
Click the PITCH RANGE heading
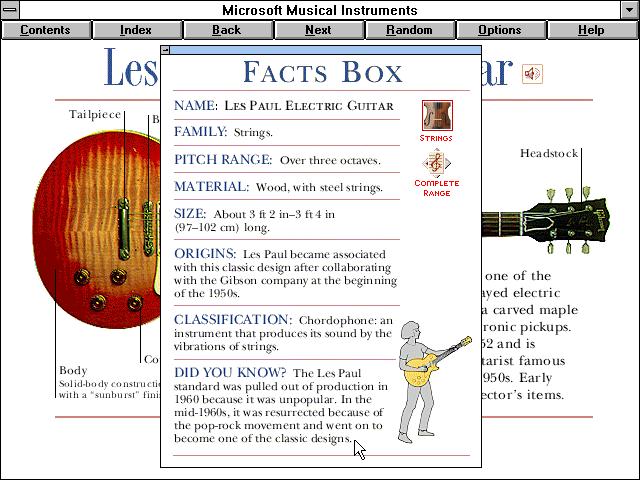click(x=222, y=159)
